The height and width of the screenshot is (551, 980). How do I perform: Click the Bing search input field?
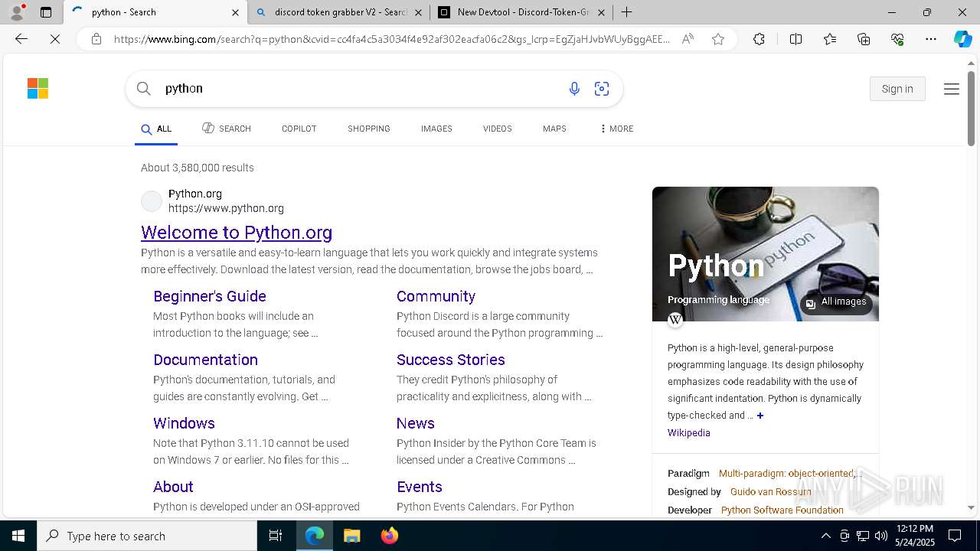click(x=360, y=89)
